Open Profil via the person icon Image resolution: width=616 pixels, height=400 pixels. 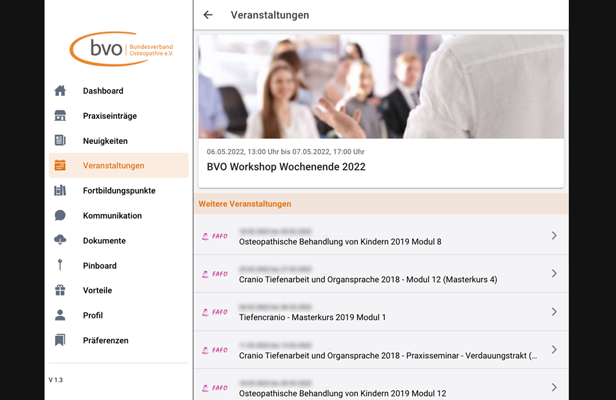click(x=60, y=315)
